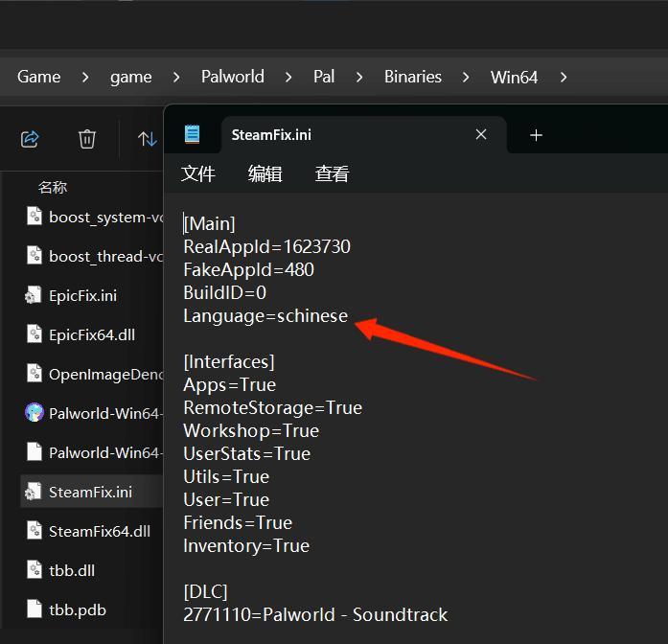Click the delete trash icon in Explorer

tap(87, 139)
